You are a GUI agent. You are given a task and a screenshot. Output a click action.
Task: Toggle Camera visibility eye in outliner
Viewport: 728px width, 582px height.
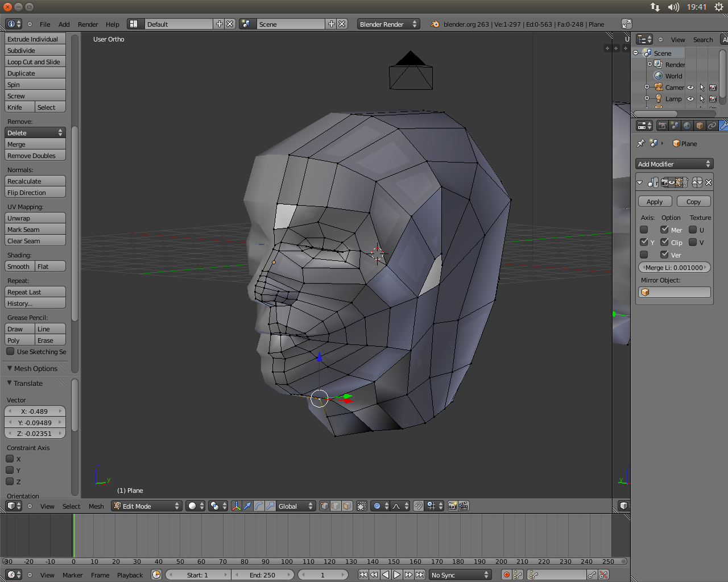pyautogui.click(x=690, y=88)
